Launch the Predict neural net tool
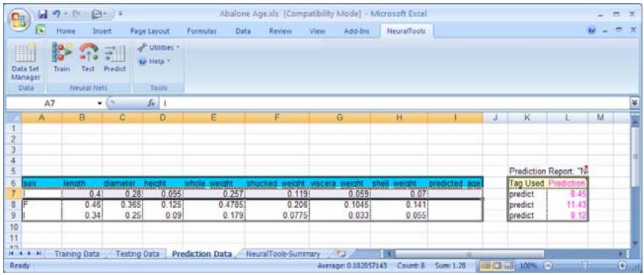 [114, 58]
